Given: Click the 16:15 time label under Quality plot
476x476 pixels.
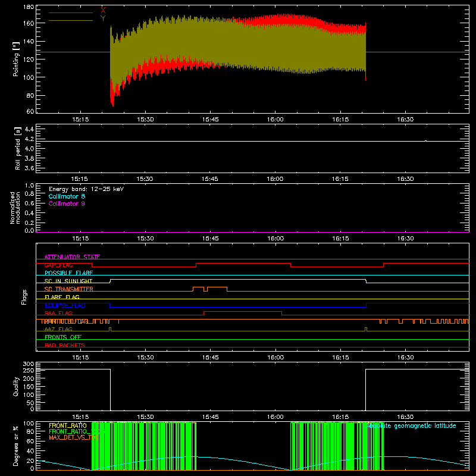Looking at the screenshot, I should coord(340,417).
